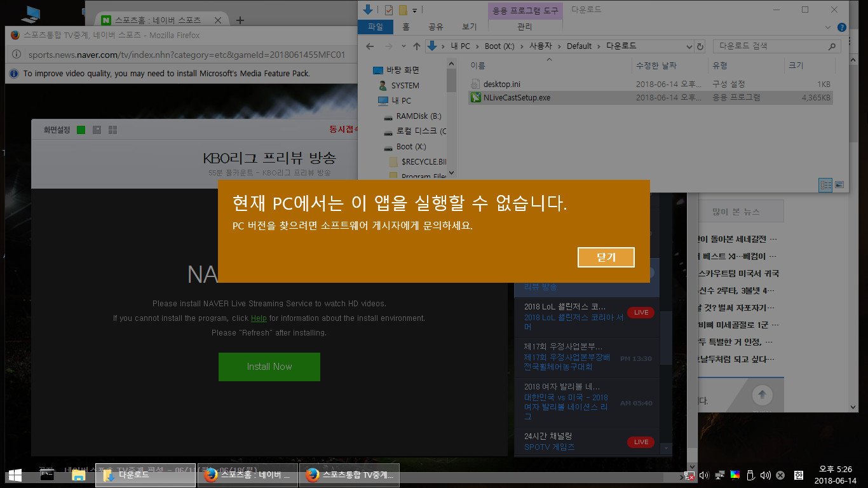The width and height of the screenshot is (868, 488).
Task: Select $RECYCLE.BIN folder in tree
Action: click(417, 162)
